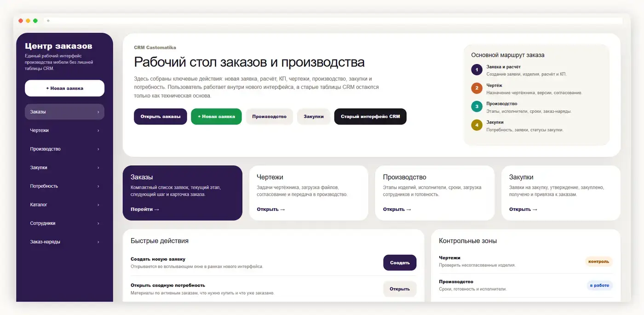Follow Открыть → link on Закупки card
Viewport: 644px width, 315px height.
[x=523, y=209]
